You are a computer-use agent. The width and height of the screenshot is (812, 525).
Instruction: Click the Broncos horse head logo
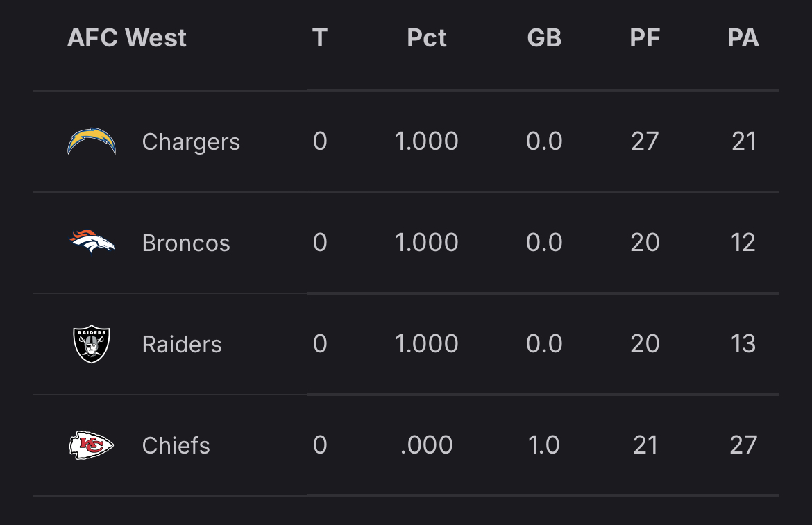[x=92, y=242]
